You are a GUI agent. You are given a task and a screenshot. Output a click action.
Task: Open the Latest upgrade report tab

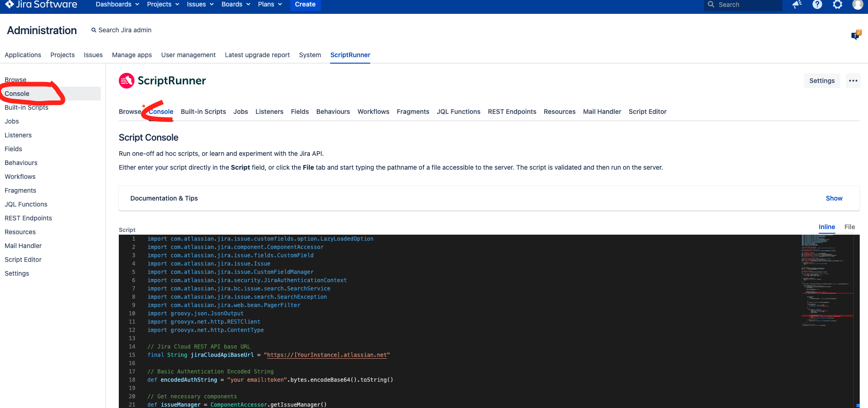tap(257, 55)
